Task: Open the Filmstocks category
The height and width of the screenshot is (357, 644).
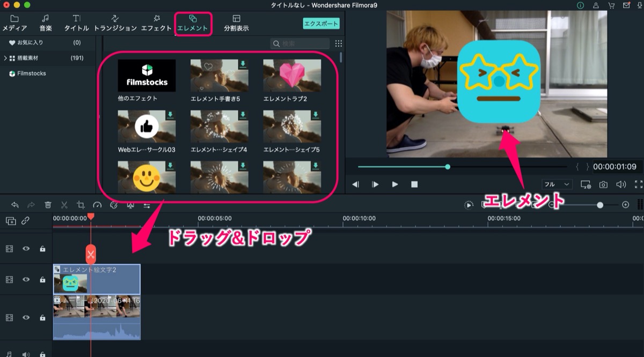Action: 48,73
